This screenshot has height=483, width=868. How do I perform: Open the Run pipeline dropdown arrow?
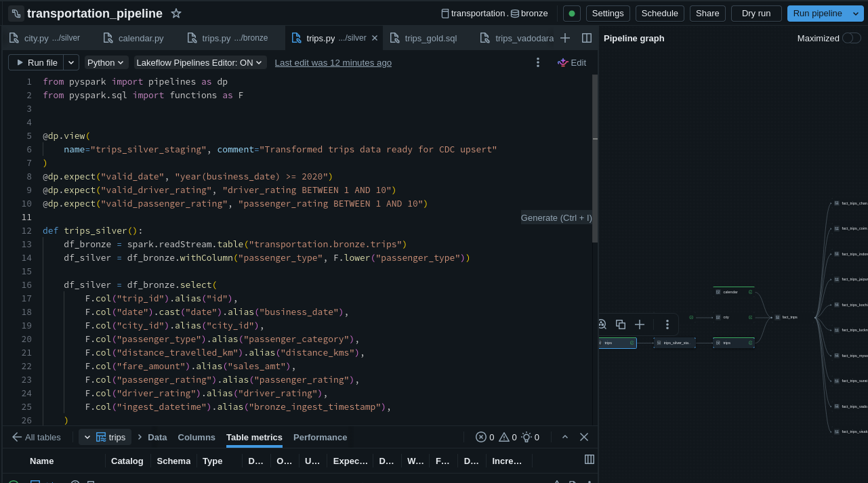click(x=855, y=13)
